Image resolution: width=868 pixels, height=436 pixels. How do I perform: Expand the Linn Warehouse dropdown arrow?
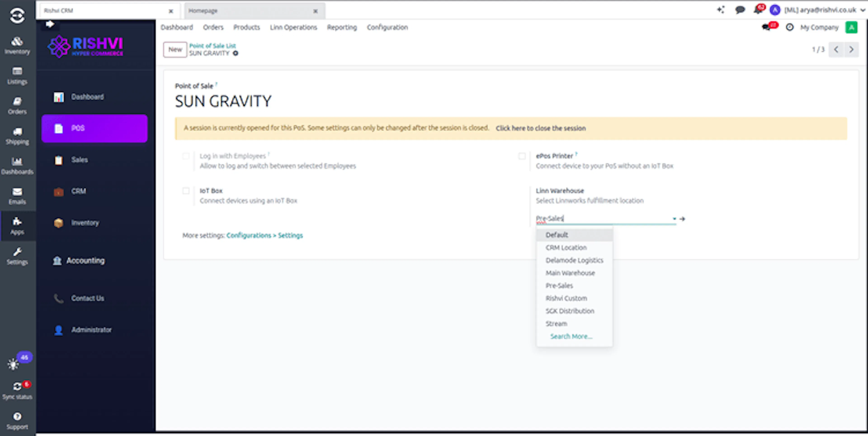click(x=674, y=219)
